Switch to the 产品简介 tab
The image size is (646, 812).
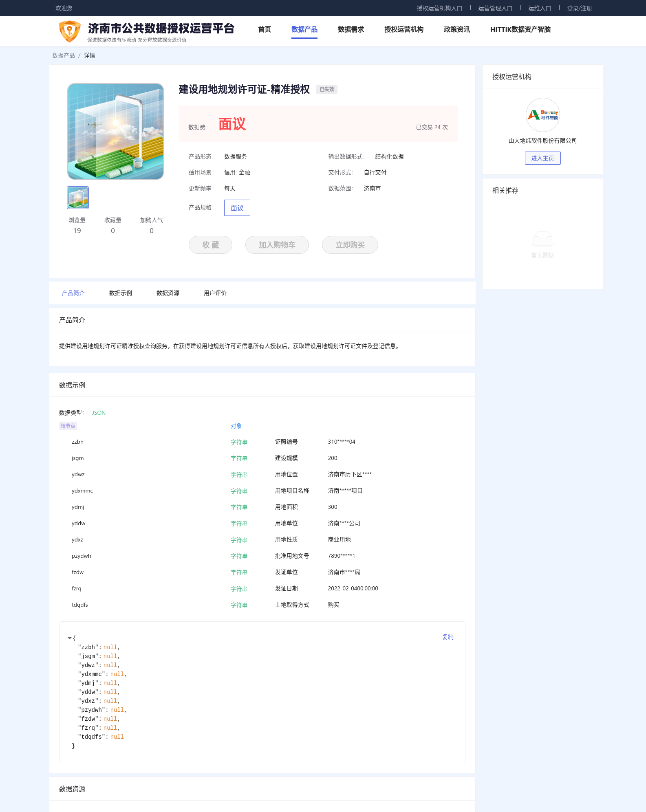[x=73, y=293]
